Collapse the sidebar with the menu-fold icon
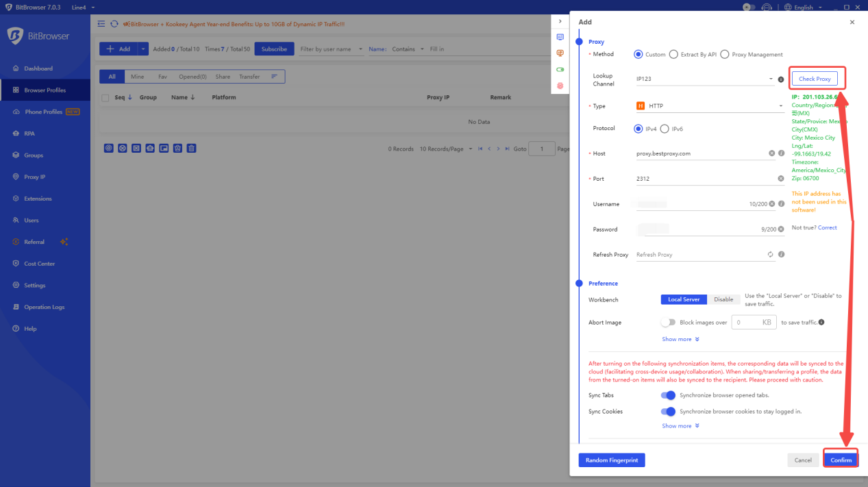The width and height of the screenshot is (868, 487). (101, 24)
